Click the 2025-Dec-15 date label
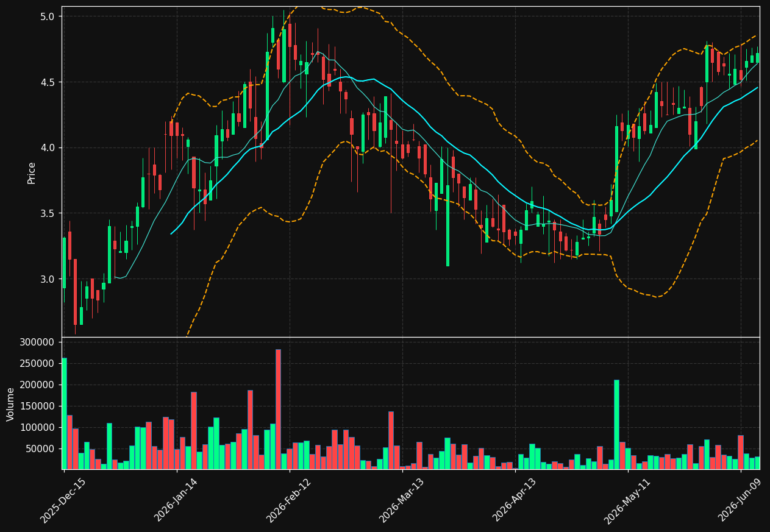The image size is (770, 532). coord(63,500)
